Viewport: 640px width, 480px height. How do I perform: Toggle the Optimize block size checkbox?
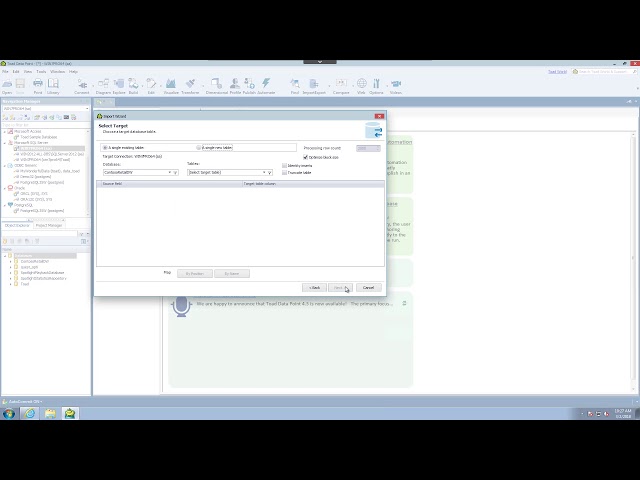(305, 157)
